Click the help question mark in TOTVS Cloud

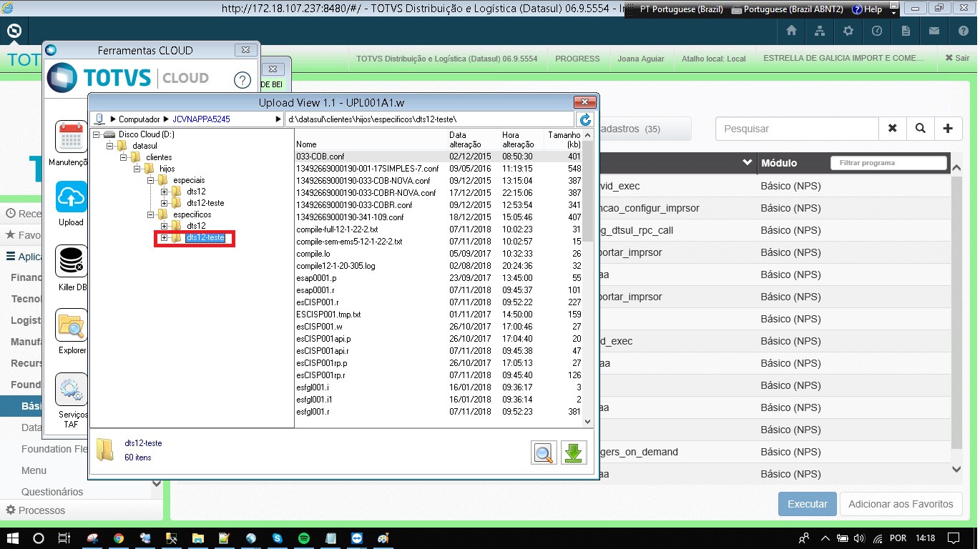[x=243, y=79]
